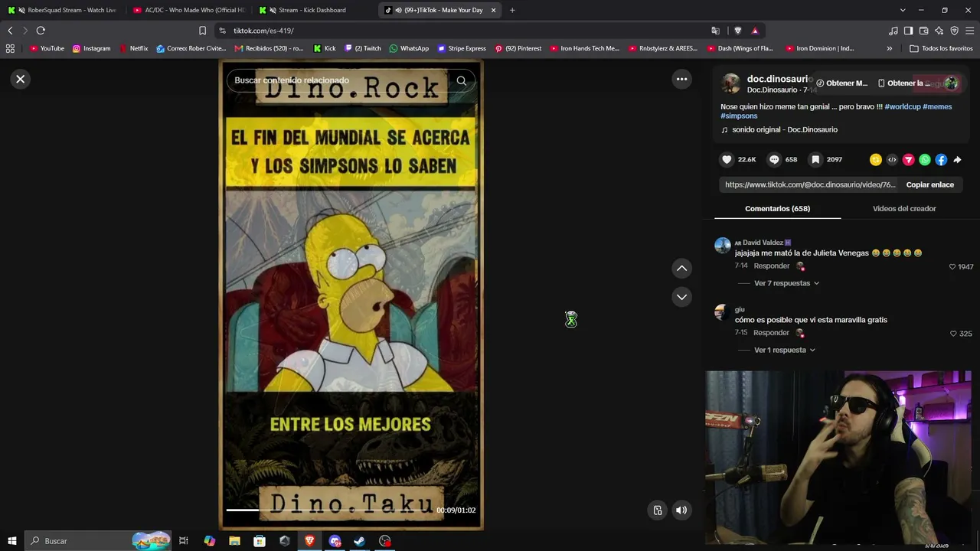Open the media playlist music note icon

click(x=893, y=31)
